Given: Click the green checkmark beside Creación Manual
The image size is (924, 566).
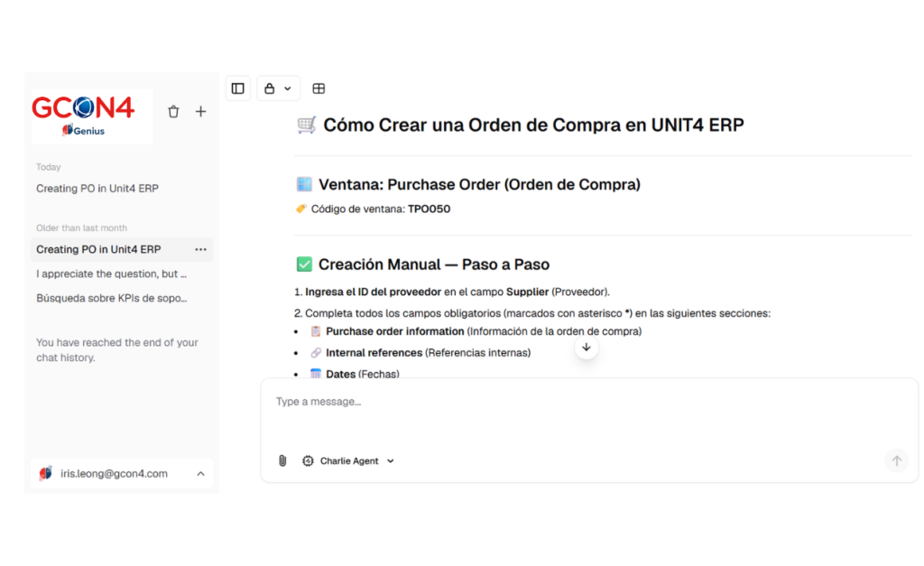Looking at the screenshot, I should click(304, 264).
